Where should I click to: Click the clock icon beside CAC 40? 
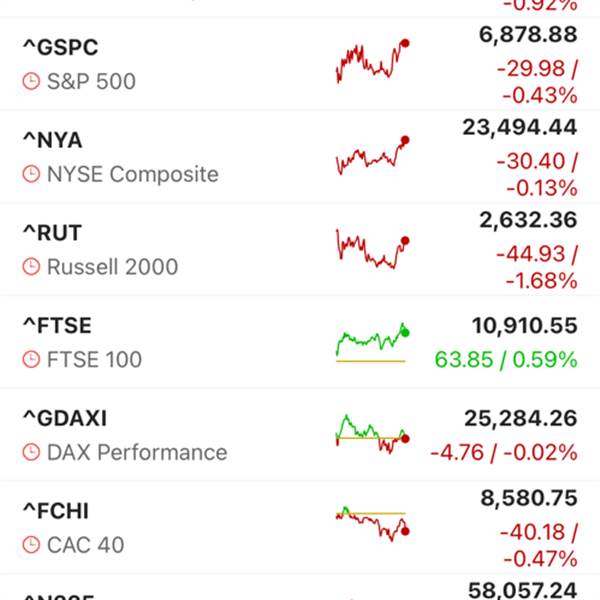(x=32, y=546)
